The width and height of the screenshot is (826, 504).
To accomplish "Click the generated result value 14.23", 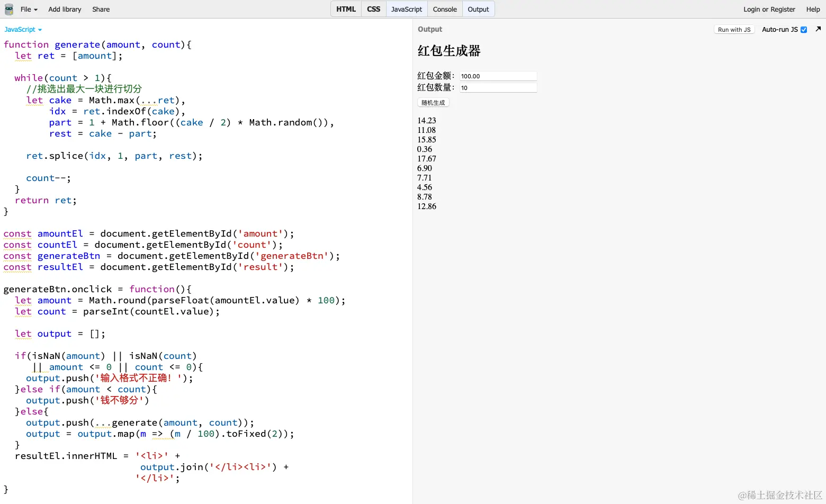I will tap(426, 120).
